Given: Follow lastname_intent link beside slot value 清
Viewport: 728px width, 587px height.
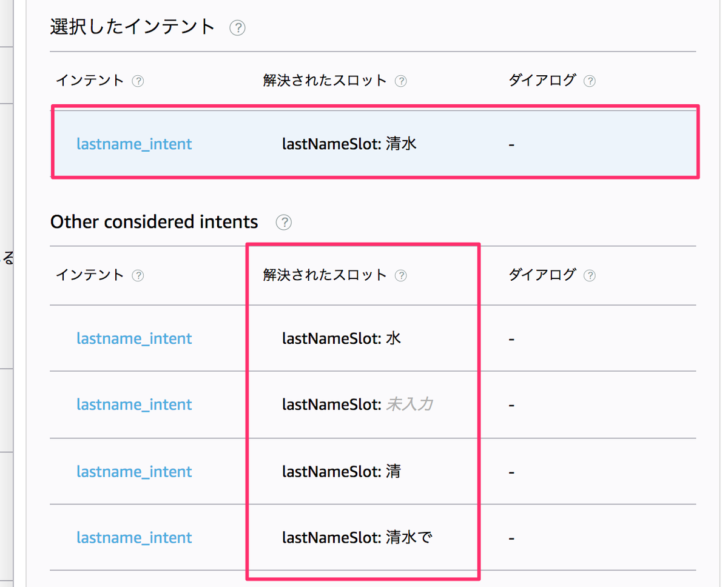Looking at the screenshot, I should [x=134, y=471].
